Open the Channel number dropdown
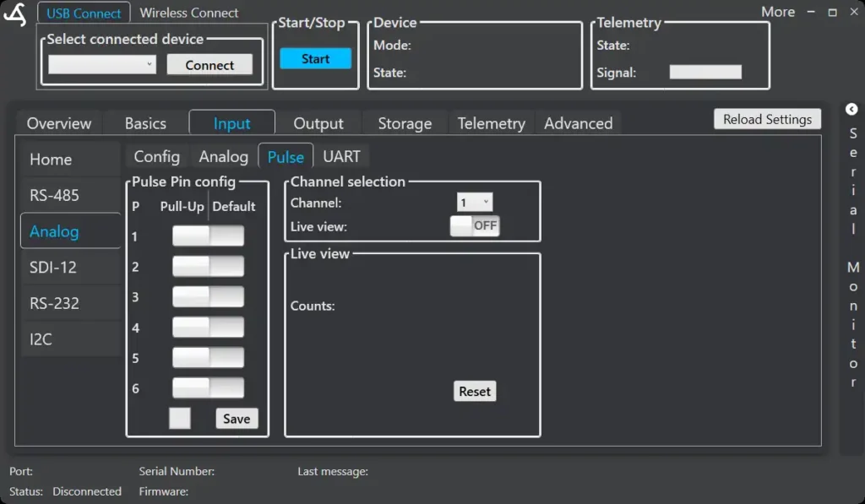The width and height of the screenshot is (865, 504). click(x=474, y=203)
